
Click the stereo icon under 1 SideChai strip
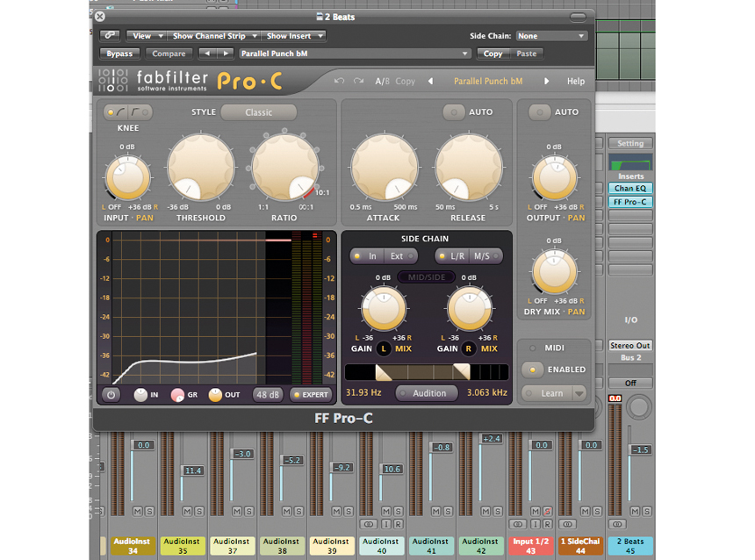[x=567, y=524]
